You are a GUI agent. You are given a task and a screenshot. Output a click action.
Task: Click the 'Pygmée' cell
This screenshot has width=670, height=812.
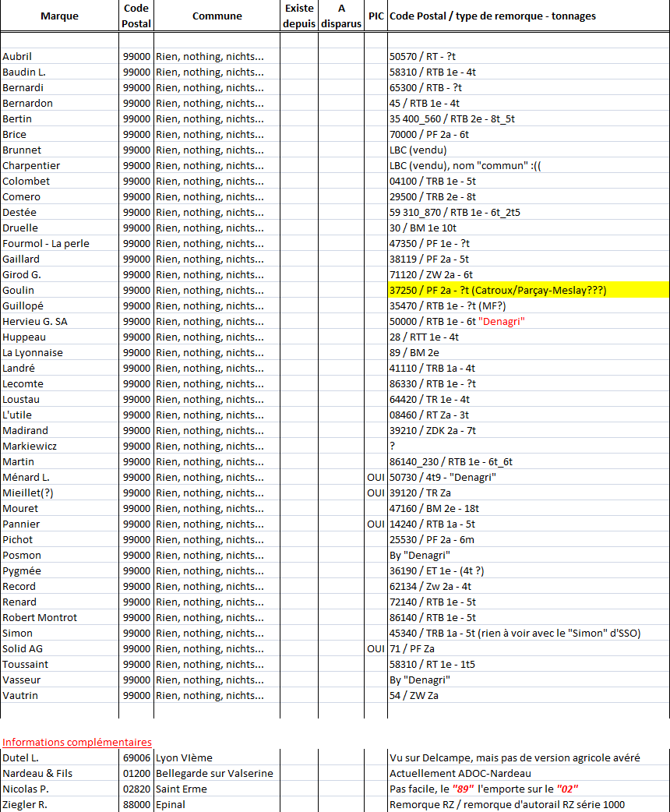[x=59, y=570]
